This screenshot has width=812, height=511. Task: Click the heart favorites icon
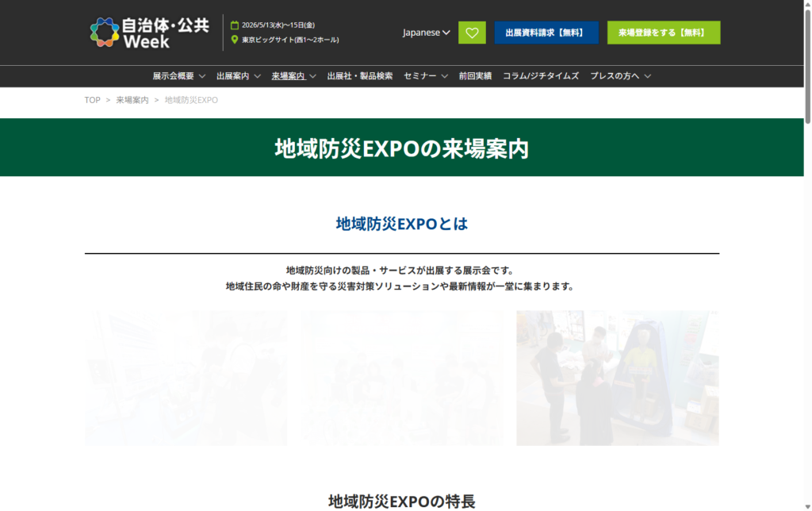click(x=472, y=33)
